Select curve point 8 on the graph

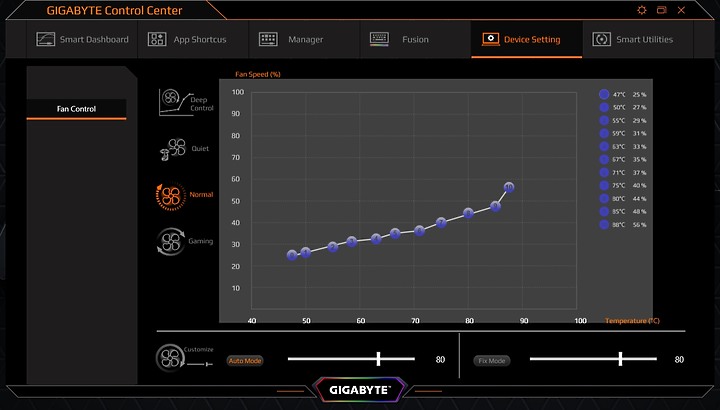click(468, 213)
